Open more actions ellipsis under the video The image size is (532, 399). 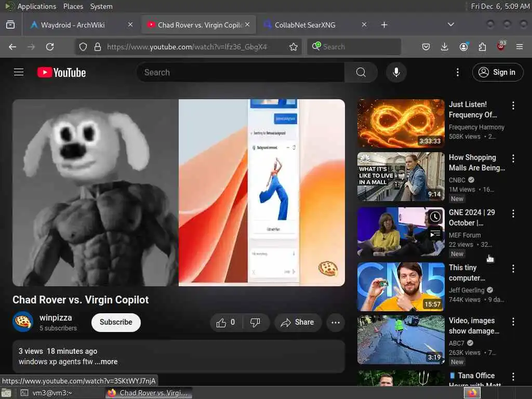pos(335,322)
